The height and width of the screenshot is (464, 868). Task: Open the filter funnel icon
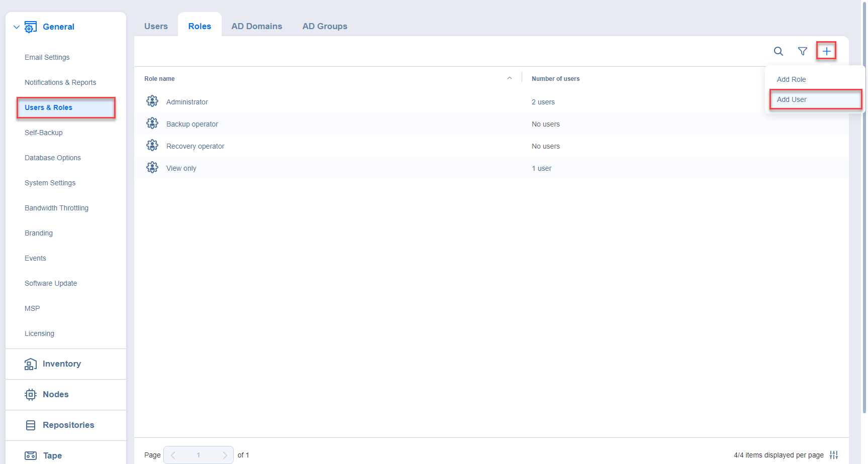[x=802, y=51]
